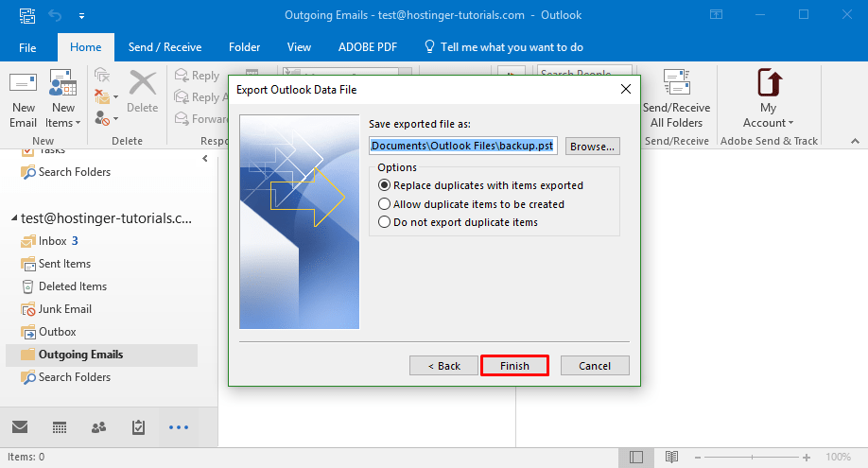Click the exported file path field

(462, 146)
